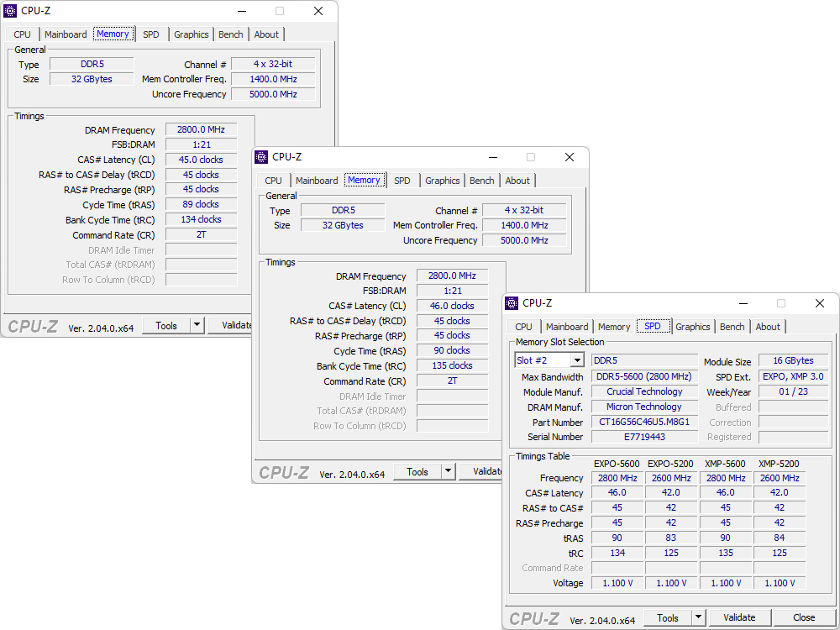Click the Week/Year value 01 / 23
The width and height of the screenshot is (840, 630).
pyautogui.click(x=794, y=391)
